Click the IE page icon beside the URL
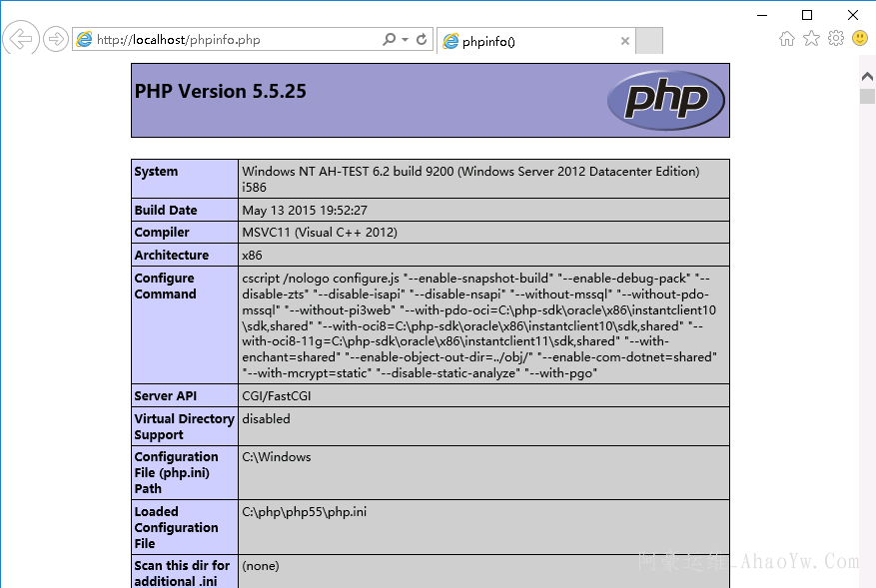 pyautogui.click(x=85, y=40)
